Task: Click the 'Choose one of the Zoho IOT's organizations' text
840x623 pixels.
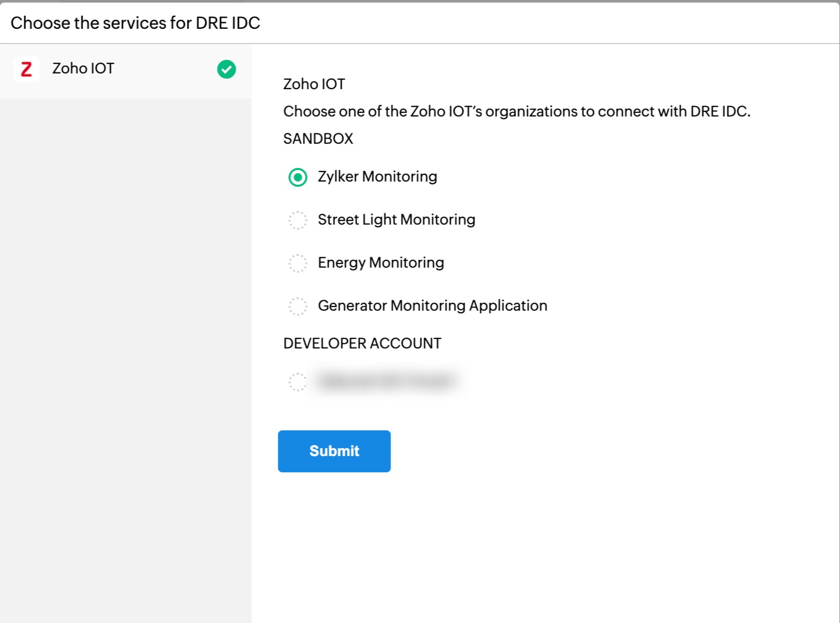Action: [516, 112]
